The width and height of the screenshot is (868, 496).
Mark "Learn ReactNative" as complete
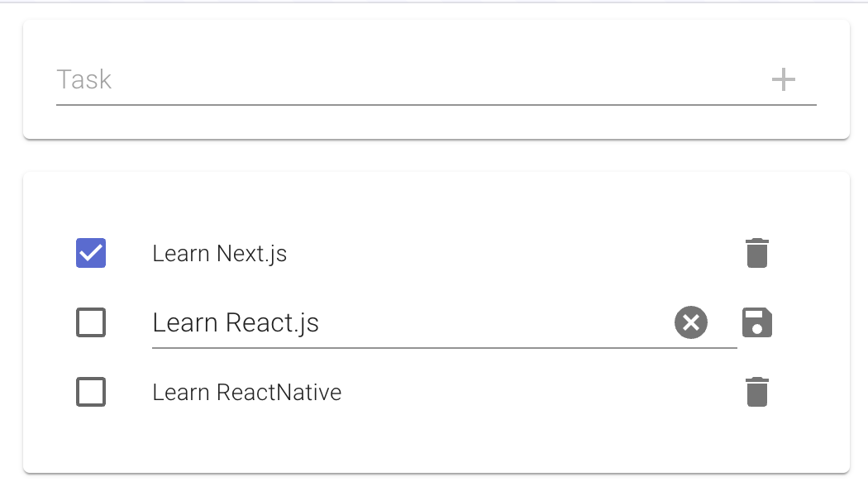(x=91, y=392)
